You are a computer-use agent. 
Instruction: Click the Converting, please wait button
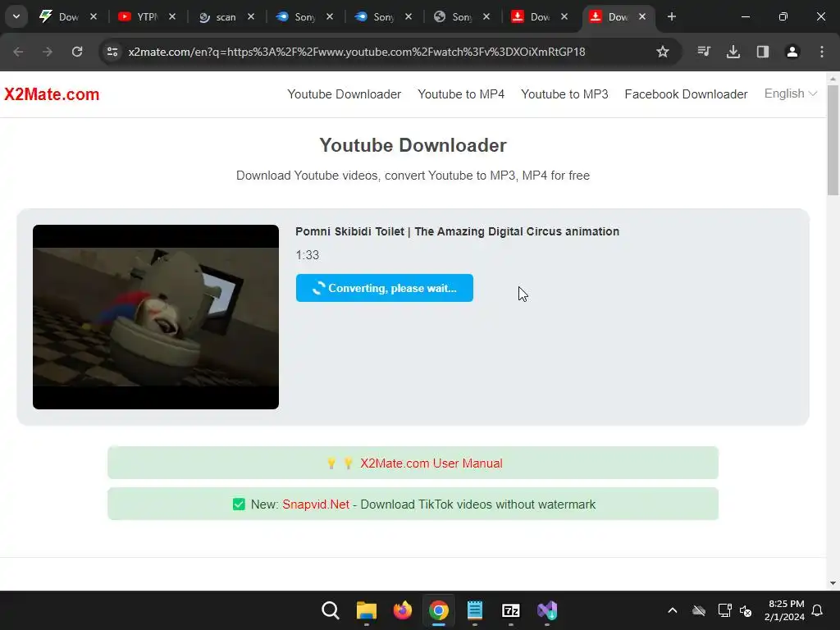coord(385,288)
